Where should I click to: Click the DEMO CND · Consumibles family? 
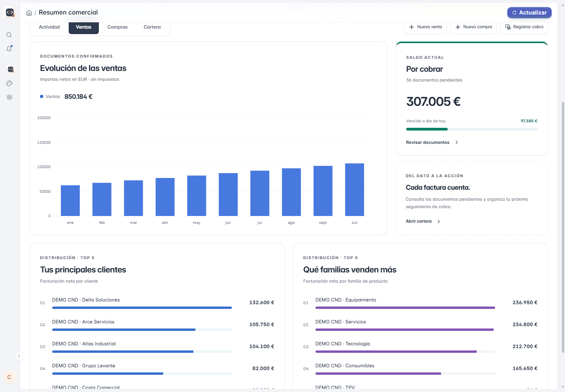tap(345, 366)
